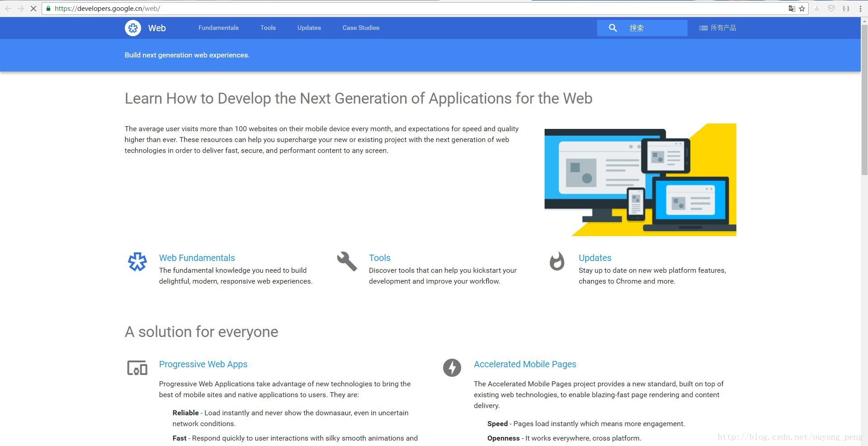Open the Web Fundamentals link
The image size is (868, 446).
click(x=197, y=258)
